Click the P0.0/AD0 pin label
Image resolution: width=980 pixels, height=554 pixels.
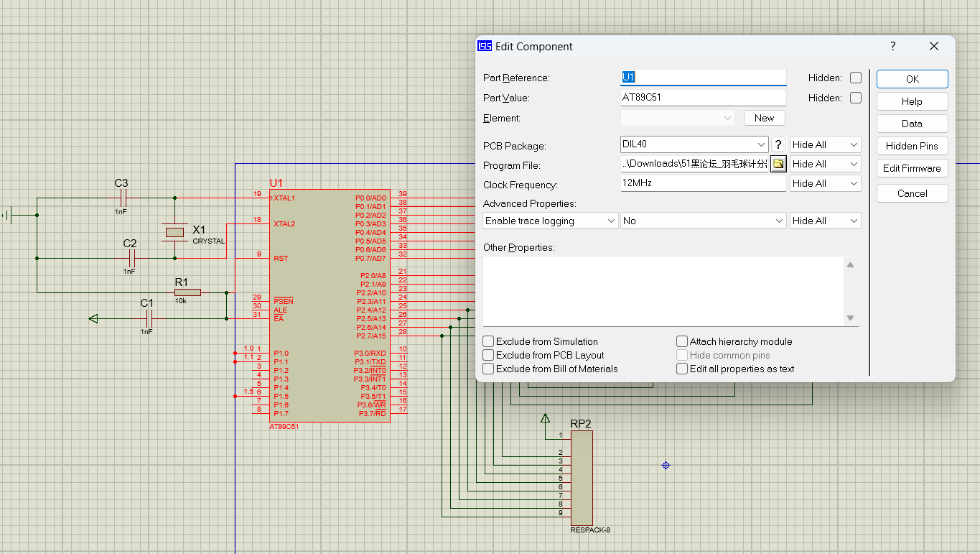(370, 198)
